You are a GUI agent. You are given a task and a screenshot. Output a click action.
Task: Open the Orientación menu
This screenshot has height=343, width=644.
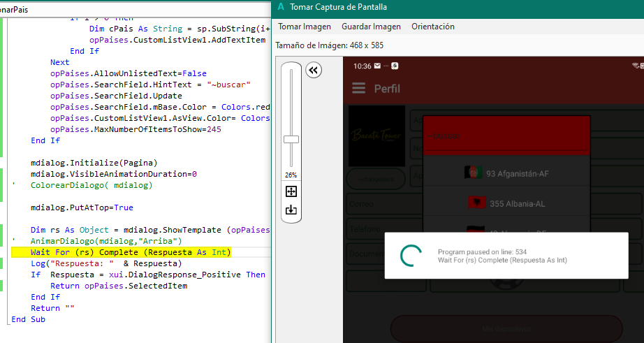point(433,27)
